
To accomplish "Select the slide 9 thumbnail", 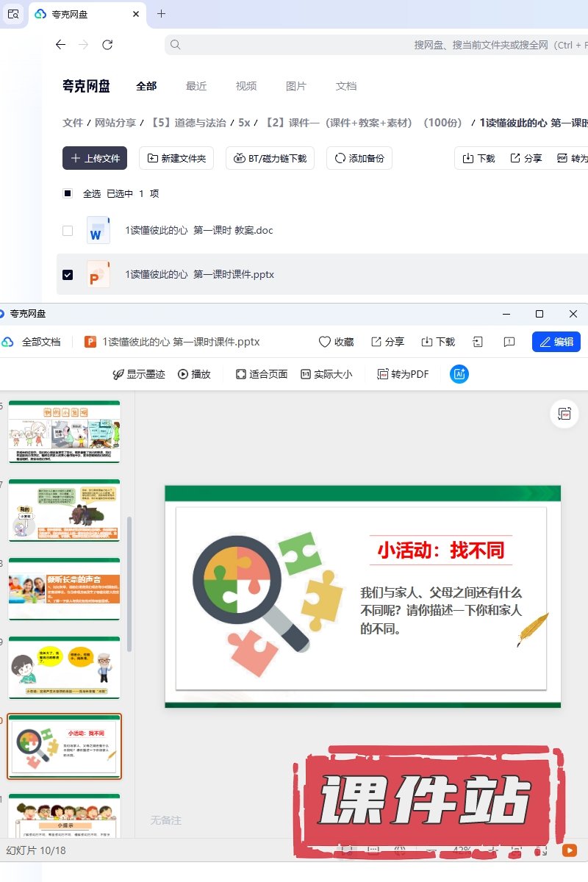I will click(64, 667).
